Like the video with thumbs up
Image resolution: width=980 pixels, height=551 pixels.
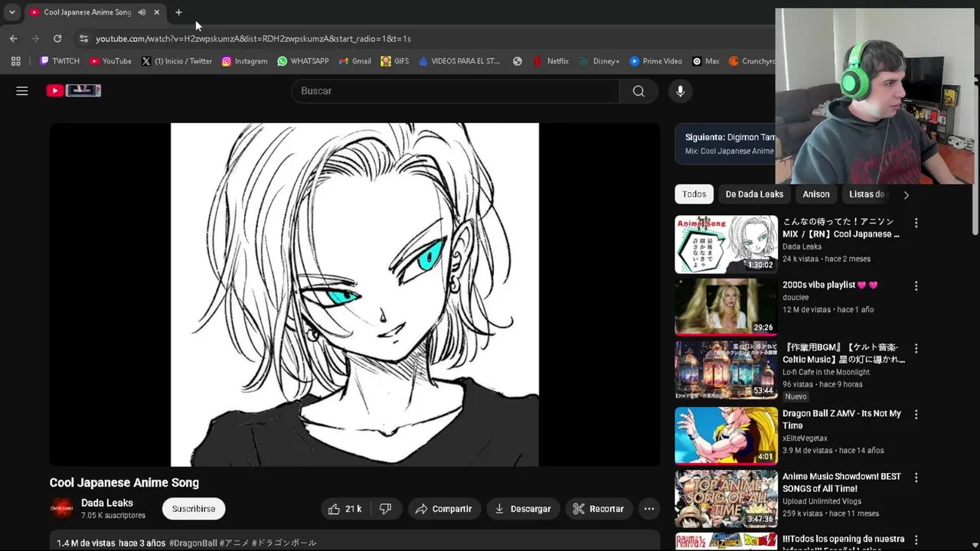coord(345,509)
